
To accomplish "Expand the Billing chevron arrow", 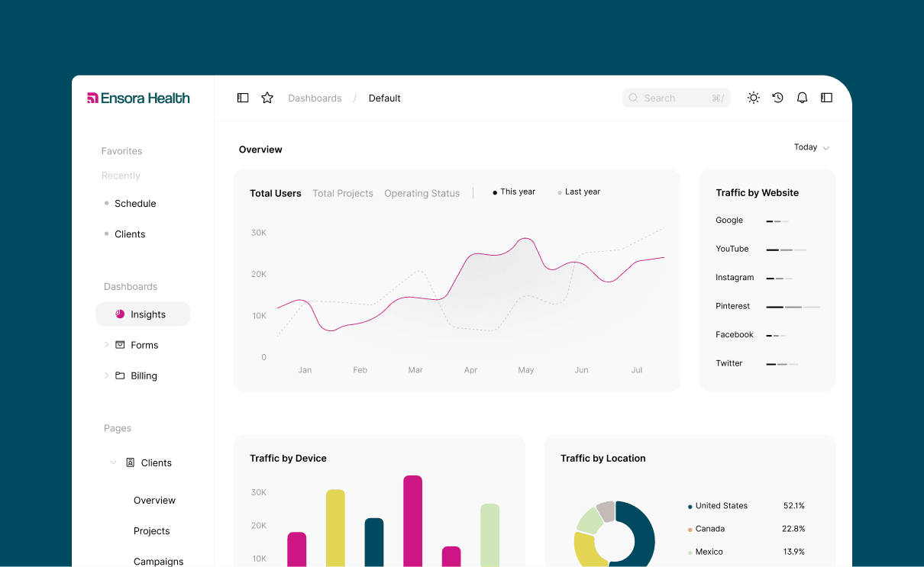I will click(106, 375).
